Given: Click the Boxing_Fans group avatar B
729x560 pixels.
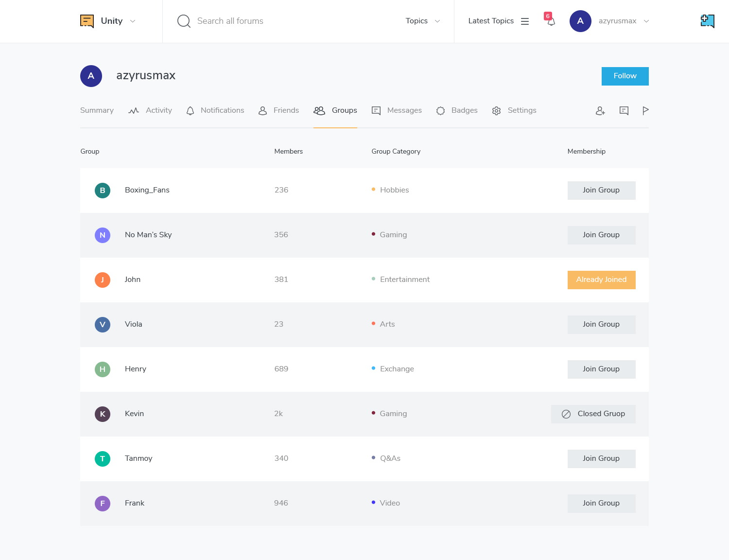Looking at the screenshot, I should click(103, 191).
